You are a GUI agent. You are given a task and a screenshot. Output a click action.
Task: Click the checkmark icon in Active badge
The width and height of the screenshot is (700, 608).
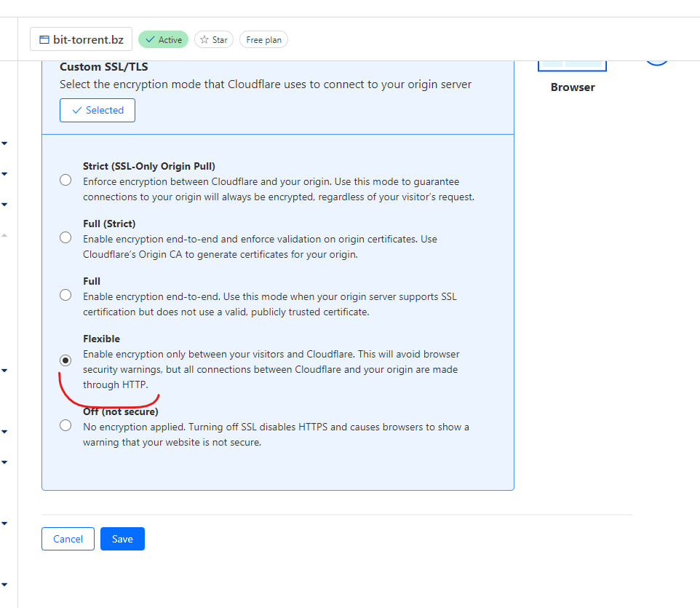click(x=150, y=39)
